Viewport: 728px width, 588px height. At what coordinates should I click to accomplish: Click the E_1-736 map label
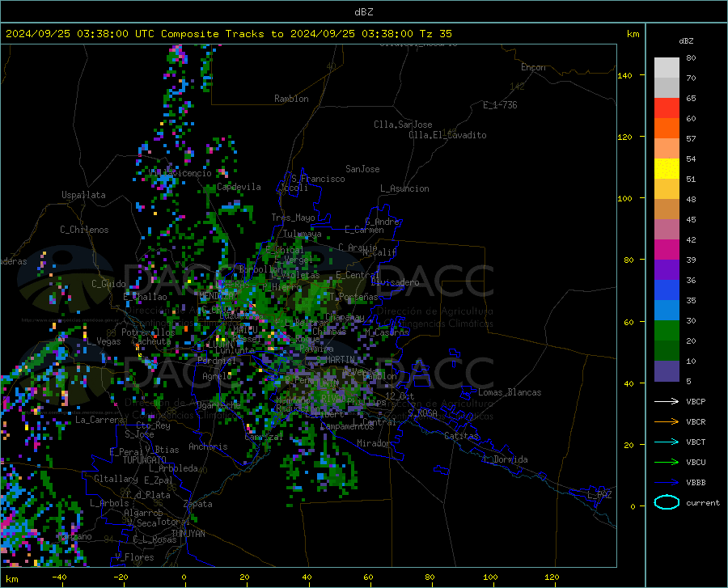click(x=500, y=105)
